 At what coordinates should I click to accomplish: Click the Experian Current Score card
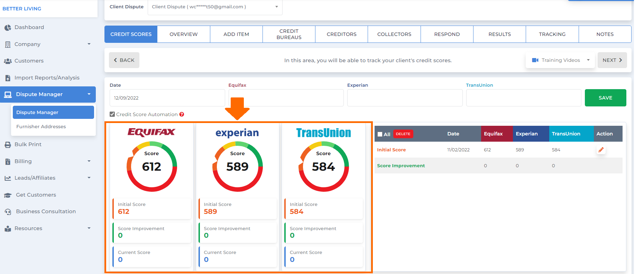(x=238, y=257)
